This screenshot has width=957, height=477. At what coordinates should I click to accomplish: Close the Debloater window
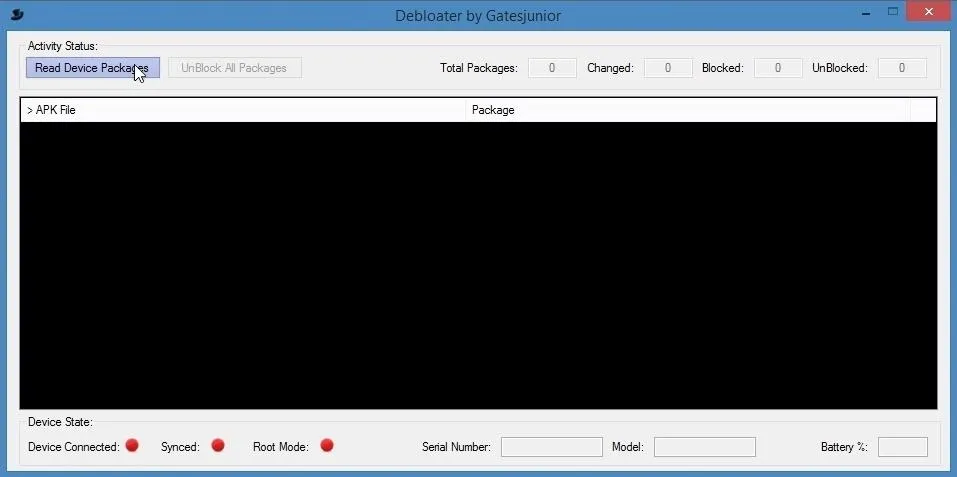(930, 12)
